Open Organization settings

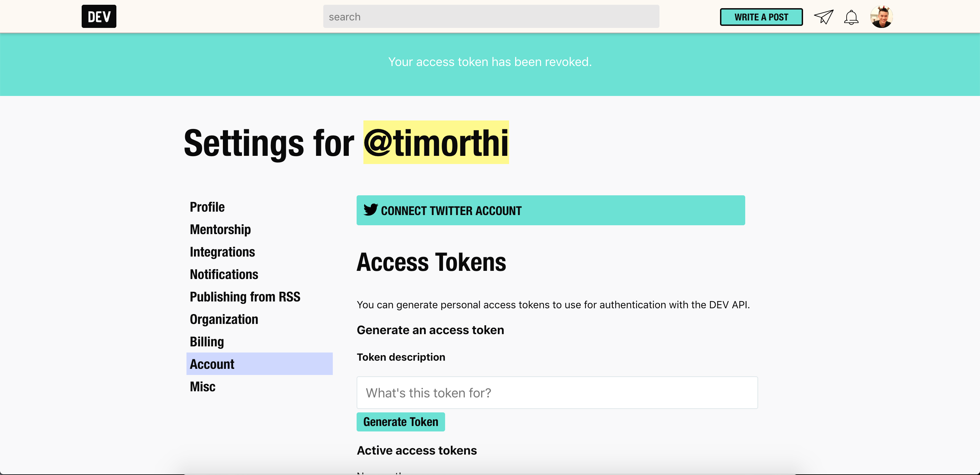coord(224,319)
